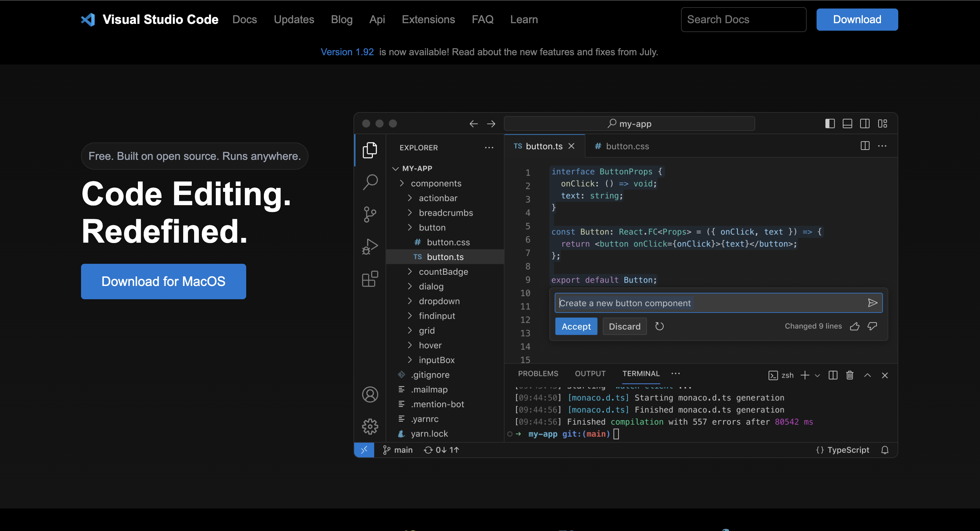The width and height of the screenshot is (980, 531).
Task: Open the new terminal dropdown chevron
Action: click(x=817, y=375)
